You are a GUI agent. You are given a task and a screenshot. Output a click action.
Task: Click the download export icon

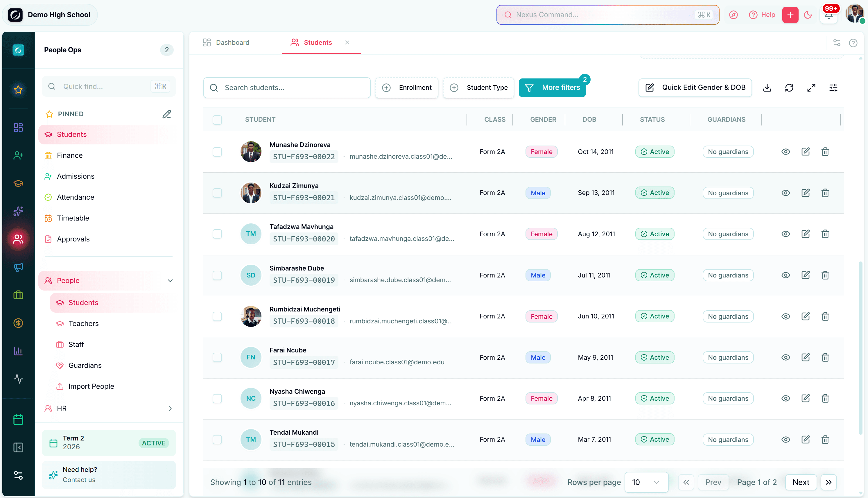[767, 87]
